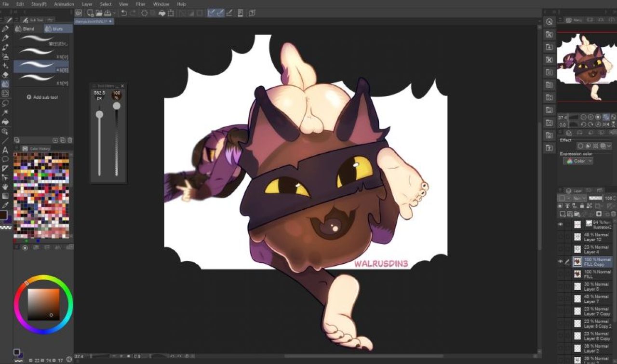Show the hidden Layer 12

[x=560, y=237]
